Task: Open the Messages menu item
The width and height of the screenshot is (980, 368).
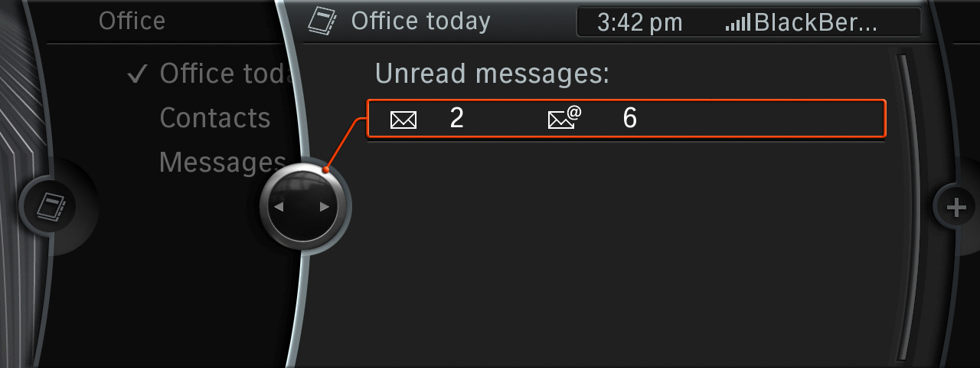Action: [x=223, y=163]
